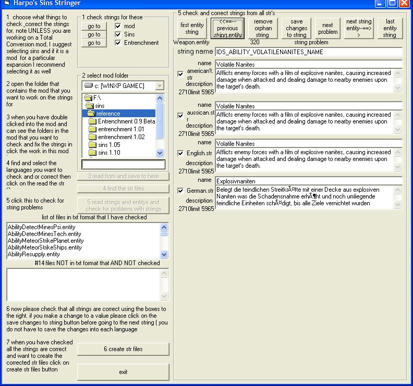Screen dimensions: 413x386
Task: Open Entrenchment 0.9 Beta folder
Action: click(122, 122)
